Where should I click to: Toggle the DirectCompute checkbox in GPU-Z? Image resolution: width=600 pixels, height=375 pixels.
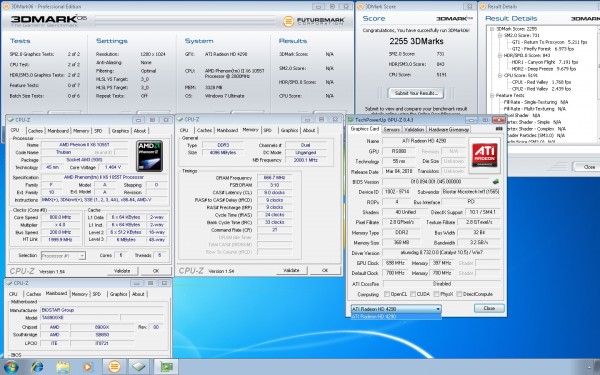tap(459, 294)
